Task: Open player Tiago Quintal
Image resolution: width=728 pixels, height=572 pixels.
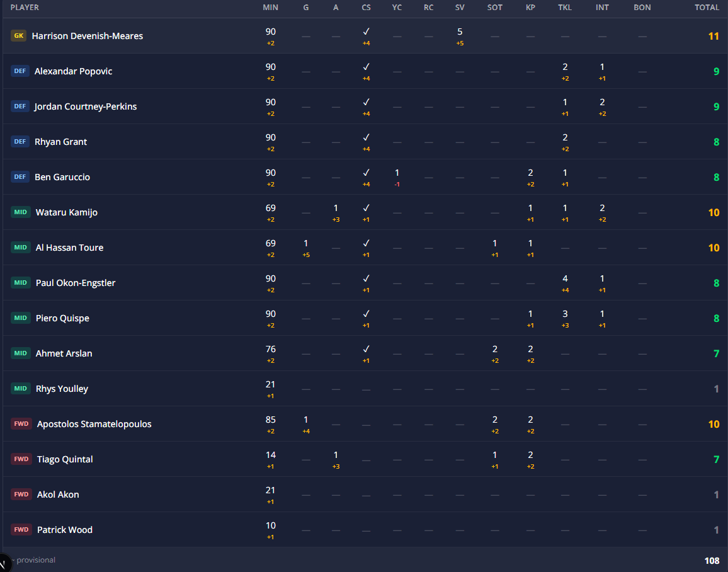Action: coord(65,459)
